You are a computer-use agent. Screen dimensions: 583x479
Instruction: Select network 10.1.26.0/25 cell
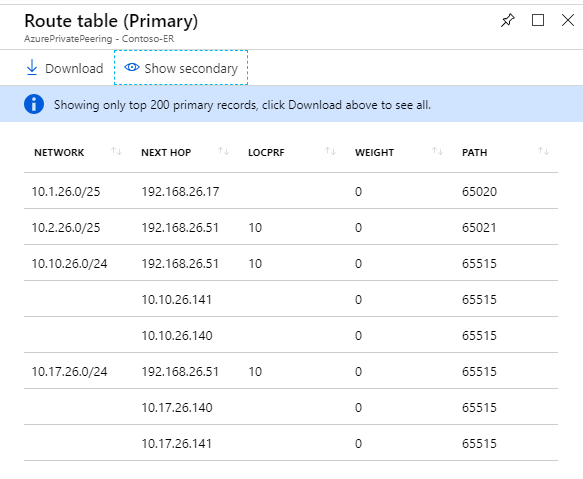point(66,192)
